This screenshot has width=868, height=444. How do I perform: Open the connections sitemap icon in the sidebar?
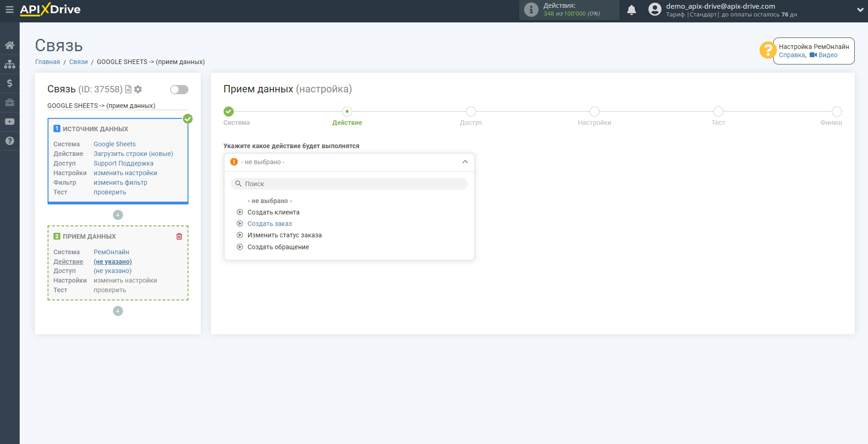coord(10,64)
